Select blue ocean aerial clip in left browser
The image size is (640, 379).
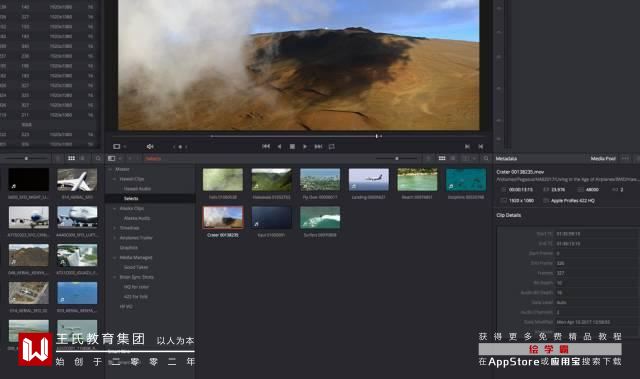[x=77, y=293]
